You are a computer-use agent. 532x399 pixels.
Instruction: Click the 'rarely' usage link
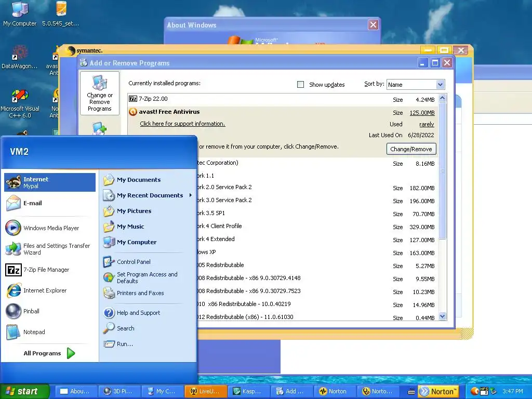tap(427, 124)
